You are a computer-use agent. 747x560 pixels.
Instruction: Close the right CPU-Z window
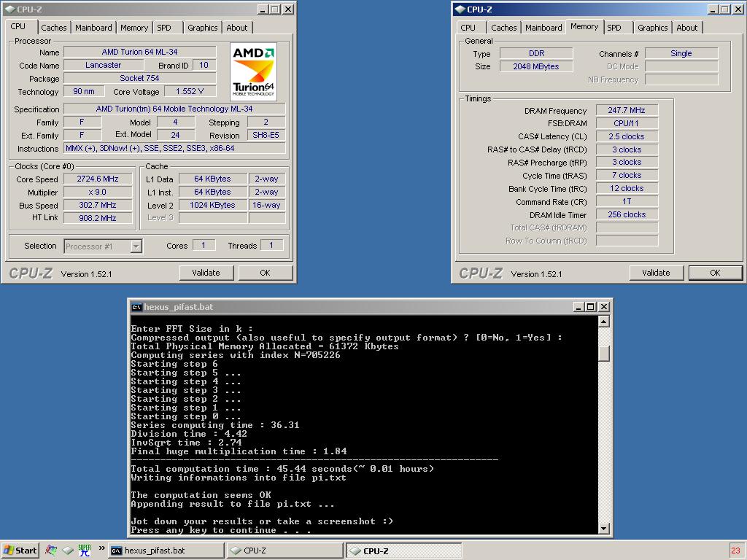point(738,9)
